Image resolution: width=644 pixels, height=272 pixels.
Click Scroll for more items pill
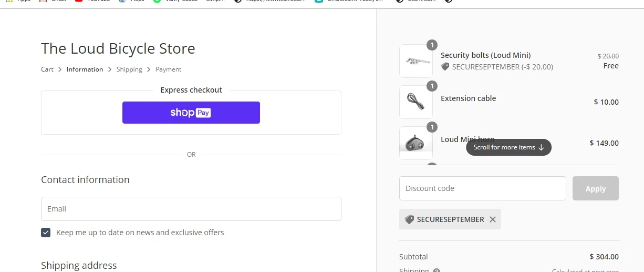(508, 147)
